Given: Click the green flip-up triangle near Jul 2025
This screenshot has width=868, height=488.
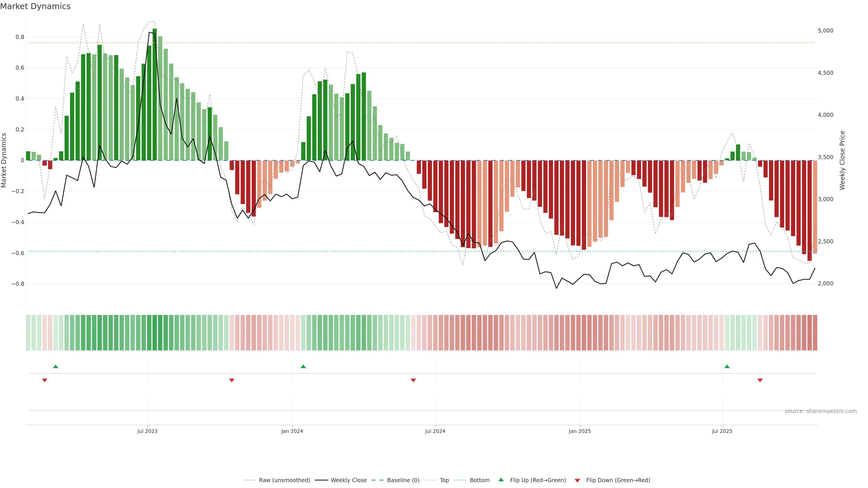Looking at the screenshot, I should (727, 366).
